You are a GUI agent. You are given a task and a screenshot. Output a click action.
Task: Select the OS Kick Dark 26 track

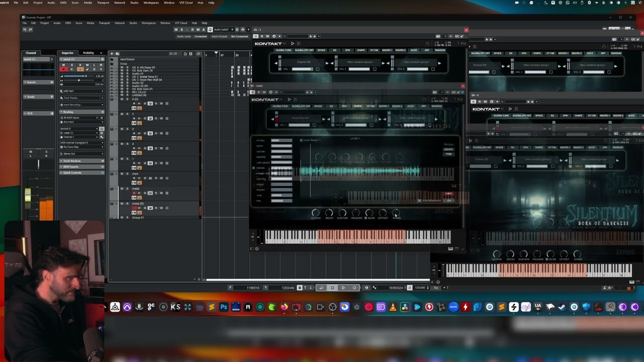pos(143,70)
